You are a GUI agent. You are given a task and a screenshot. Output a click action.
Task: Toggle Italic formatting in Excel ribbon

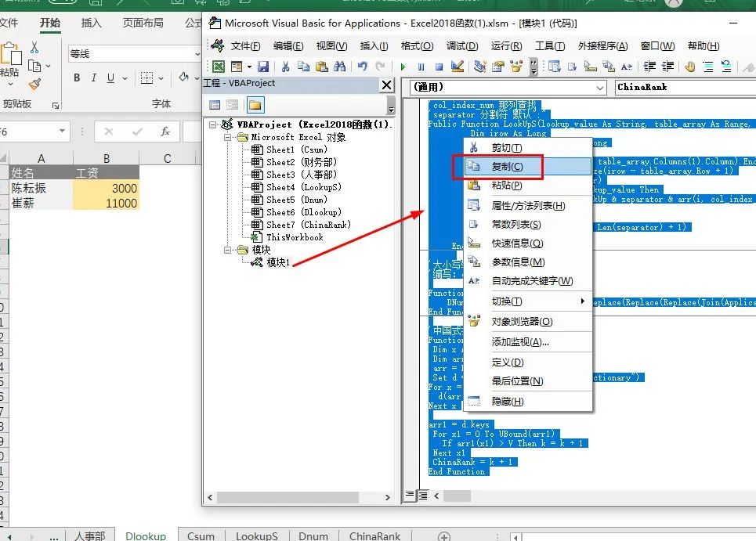pyautogui.click(x=94, y=78)
